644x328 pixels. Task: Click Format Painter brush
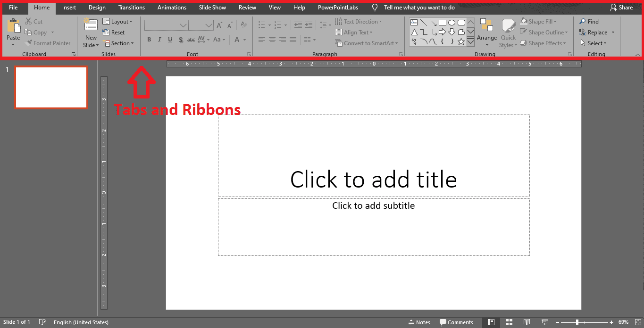click(x=29, y=43)
